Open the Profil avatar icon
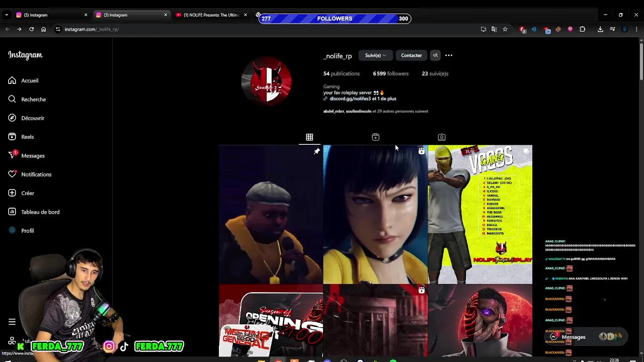Viewport: 644px width, 362px height. (12, 230)
